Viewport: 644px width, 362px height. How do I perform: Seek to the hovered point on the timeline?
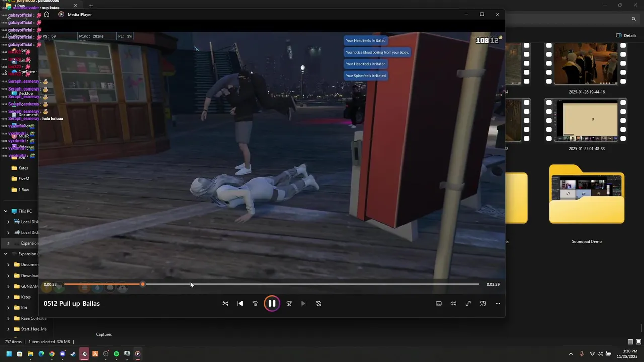pyautogui.click(x=191, y=284)
